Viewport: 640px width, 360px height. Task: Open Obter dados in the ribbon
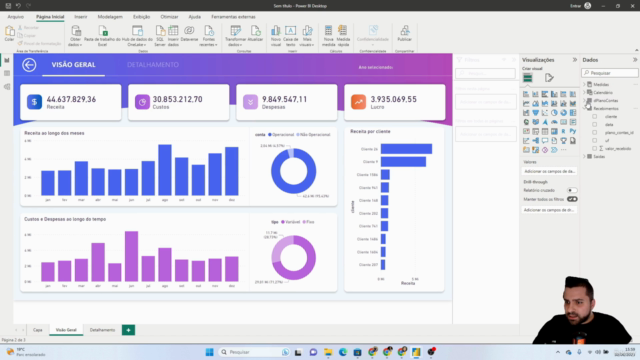point(75,36)
